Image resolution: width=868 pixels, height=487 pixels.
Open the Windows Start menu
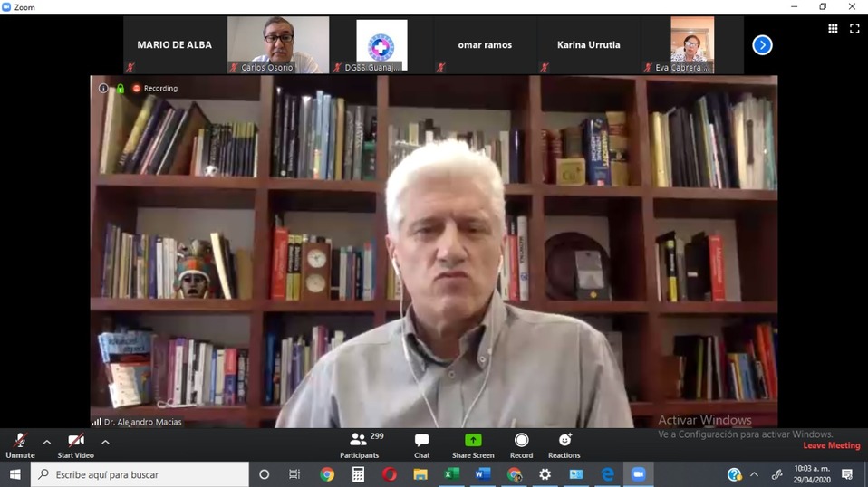[x=14, y=474]
